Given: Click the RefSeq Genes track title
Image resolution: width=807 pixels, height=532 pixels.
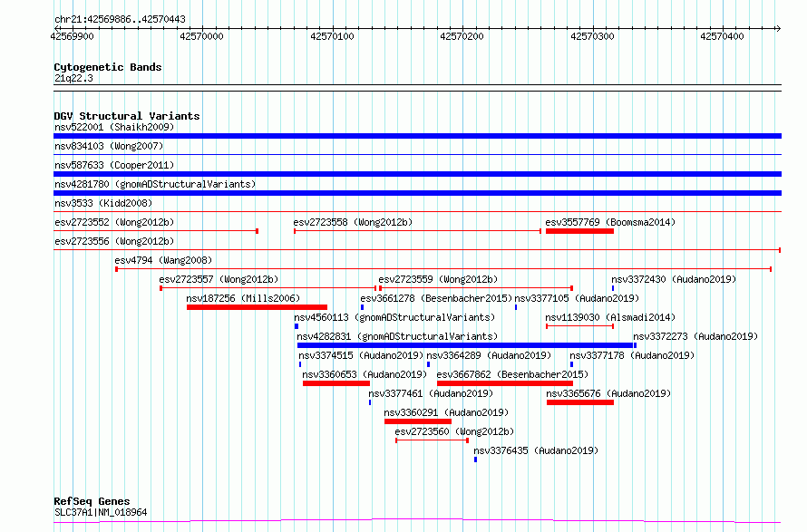Looking at the screenshot, I should tap(92, 501).
